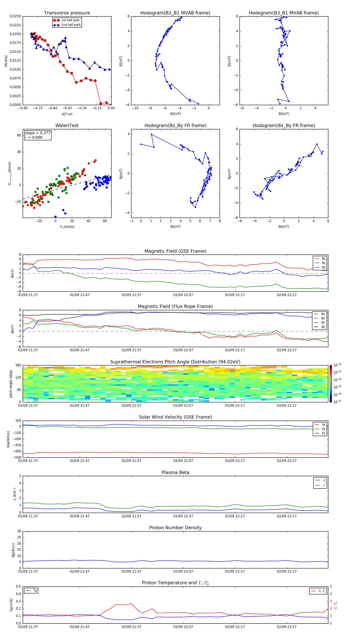Click the '10^-31' colorbar tick label
351x644 pixels.
pyautogui.click(x=337, y=402)
